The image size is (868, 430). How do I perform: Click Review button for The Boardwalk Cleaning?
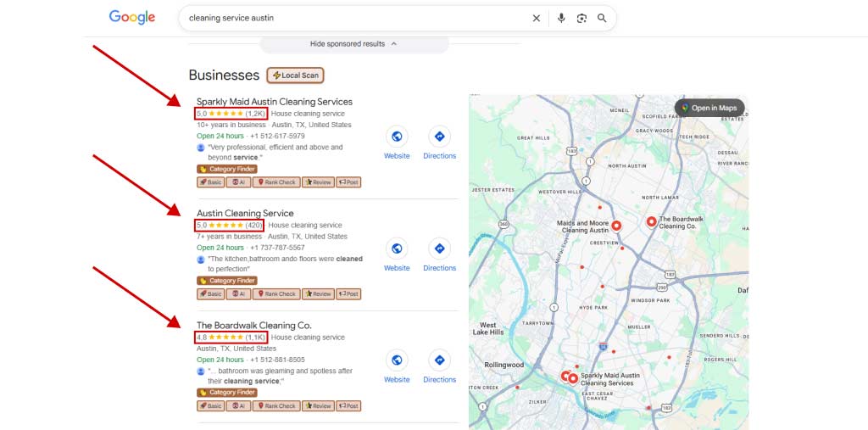[318, 406]
